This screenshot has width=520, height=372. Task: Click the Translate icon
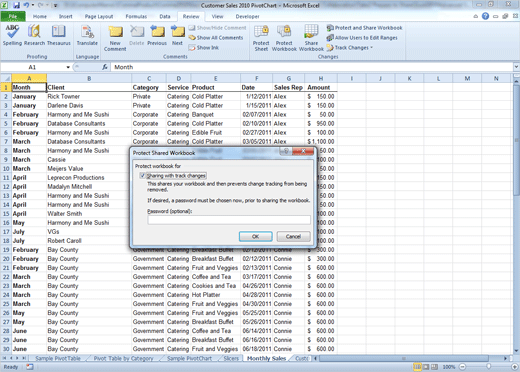tap(87, 35)
